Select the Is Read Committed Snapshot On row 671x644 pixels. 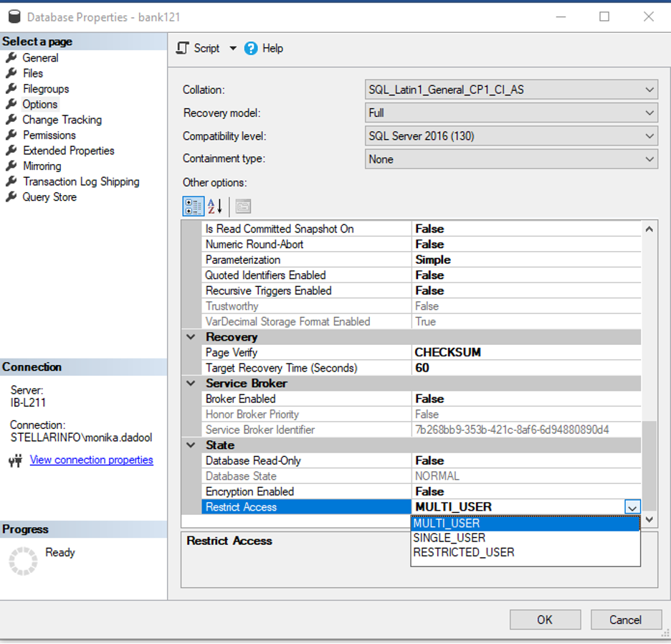421,229
